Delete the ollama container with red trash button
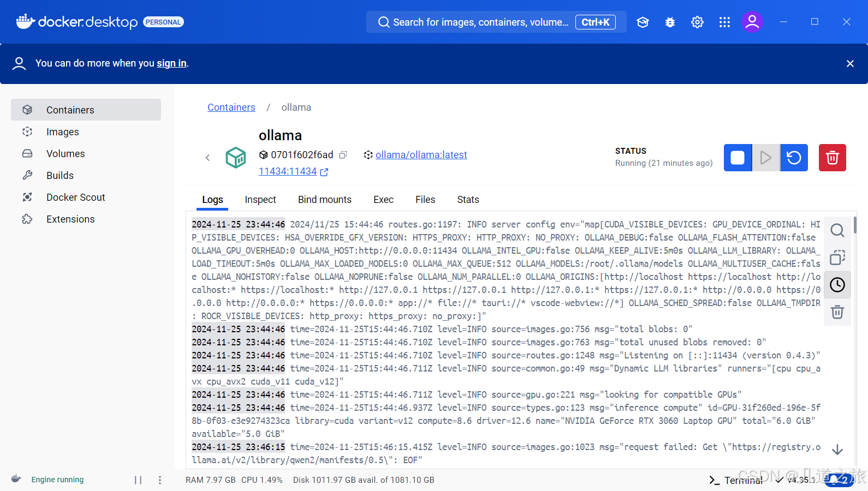Image resolution: width=868 pixels, height=491 pixels. [832, 158]
